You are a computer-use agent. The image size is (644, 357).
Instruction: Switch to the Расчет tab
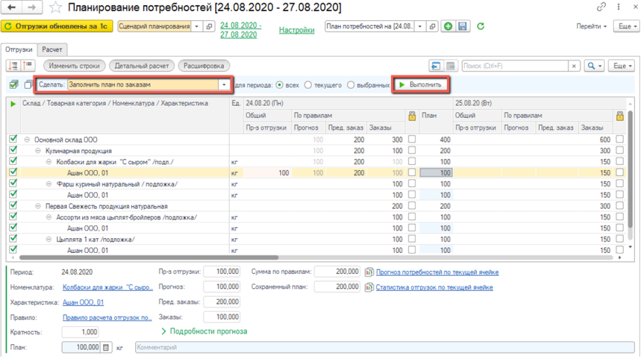point(52,49)
